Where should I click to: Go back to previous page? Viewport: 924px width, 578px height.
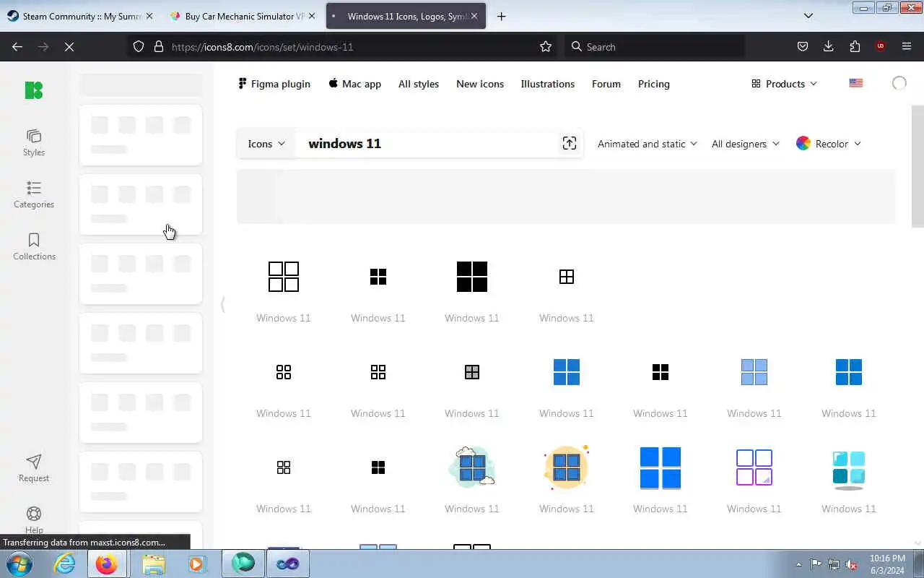(x=17, y=46)
